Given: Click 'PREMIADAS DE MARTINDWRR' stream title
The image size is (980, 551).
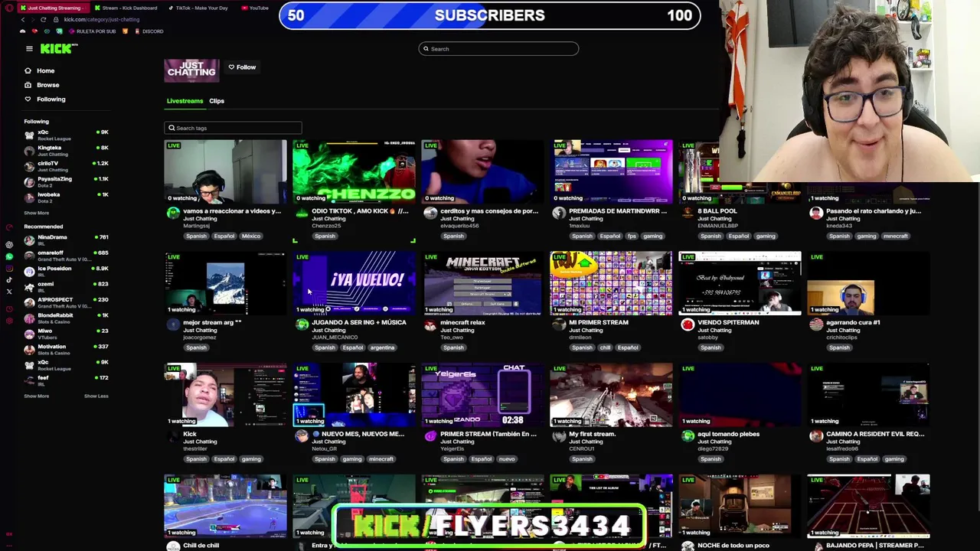Looking at the screenshot, I should (618, 211).
